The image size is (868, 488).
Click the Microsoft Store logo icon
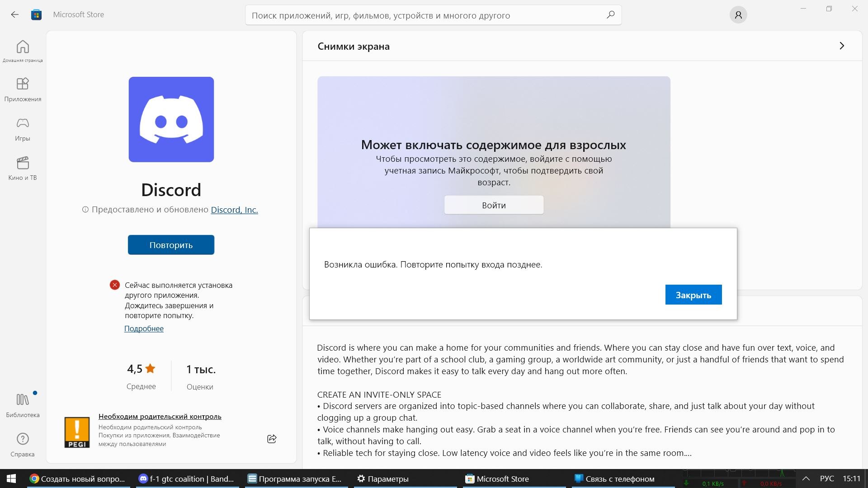36,14
